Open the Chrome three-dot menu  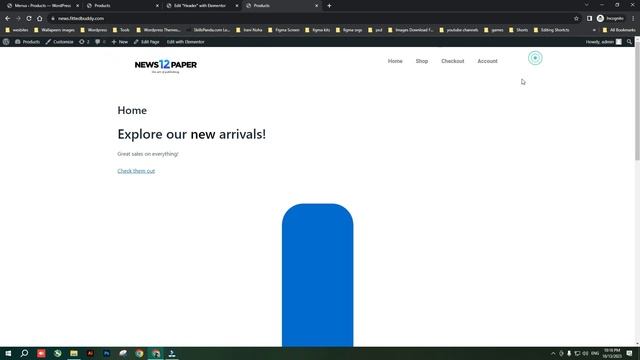(x=633, y=18)
